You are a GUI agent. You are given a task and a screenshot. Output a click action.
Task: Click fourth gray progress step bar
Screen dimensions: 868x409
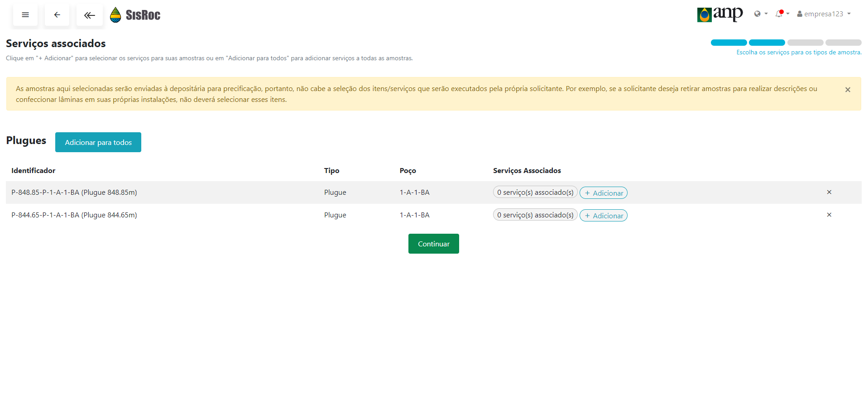pyautogui.click(x=844, y=43)
